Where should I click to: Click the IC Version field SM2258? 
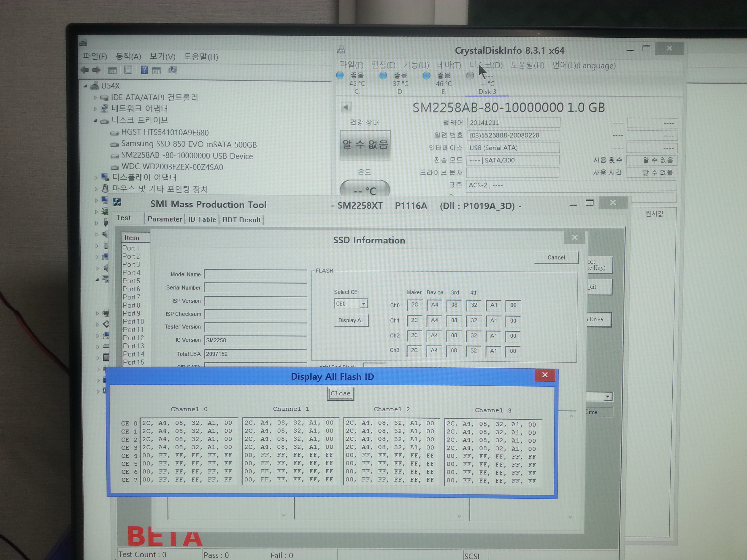[x=256, y=340]
